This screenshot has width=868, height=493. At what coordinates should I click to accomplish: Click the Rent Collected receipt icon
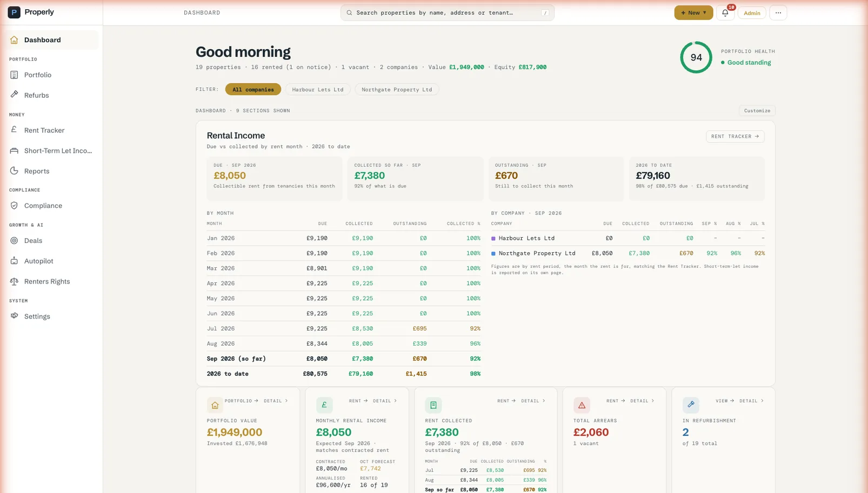(x=433, y=405)
